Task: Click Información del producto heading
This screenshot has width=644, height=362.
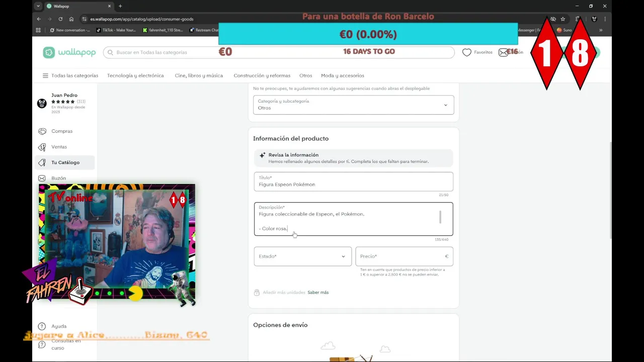Action: (x=291, y=138)
